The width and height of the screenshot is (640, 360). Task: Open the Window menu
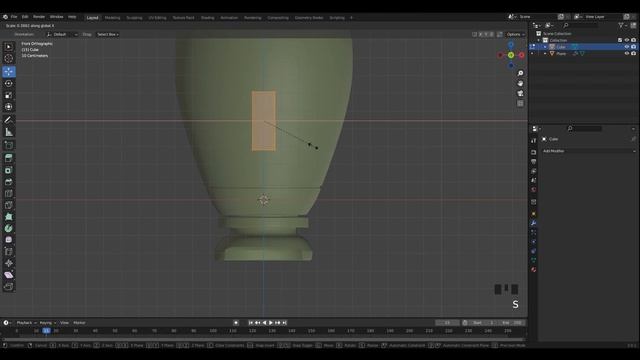[x=56, y=17]
